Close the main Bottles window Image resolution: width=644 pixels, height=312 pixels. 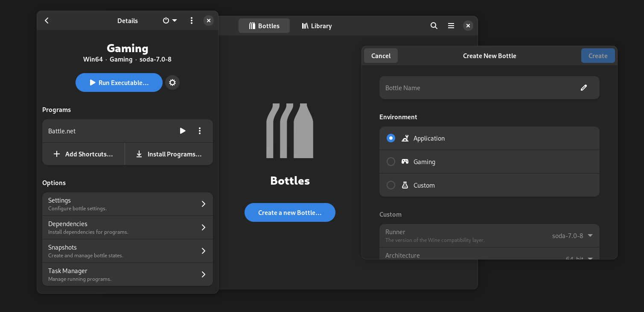coord(468,26)
